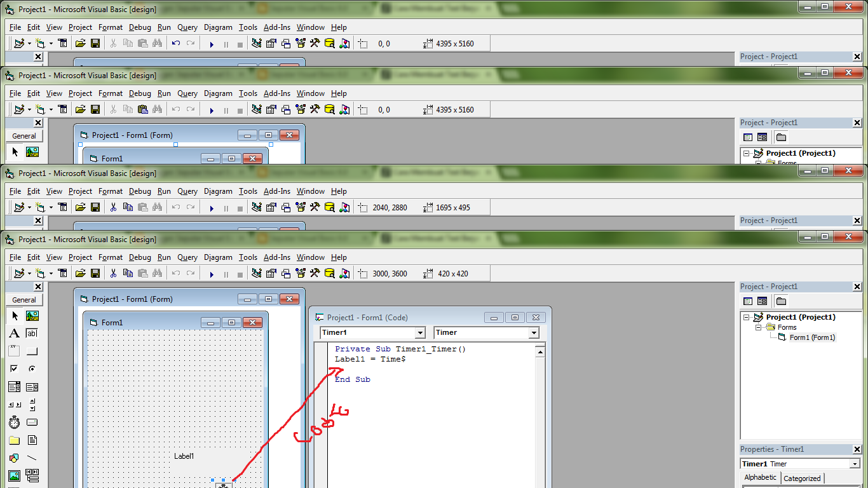The height and width of the screenshot is (488, 868).
Task: Switch to the Categorized properties tab
Action: (802, 478)
